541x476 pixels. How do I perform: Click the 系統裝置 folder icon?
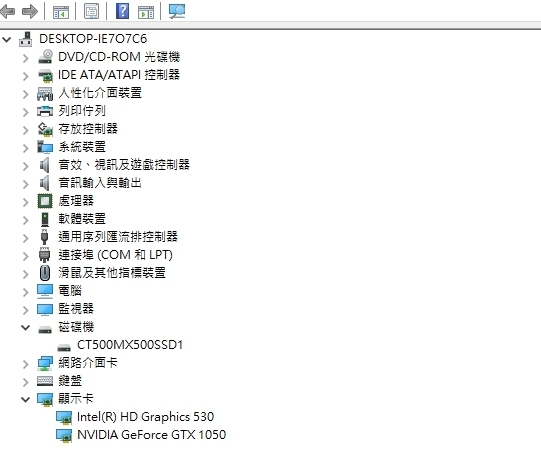pyautogui.click(x=45, y=147)
